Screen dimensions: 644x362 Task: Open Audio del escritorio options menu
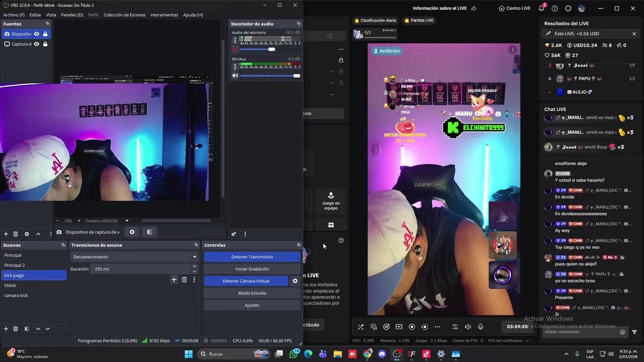point(235,40)
